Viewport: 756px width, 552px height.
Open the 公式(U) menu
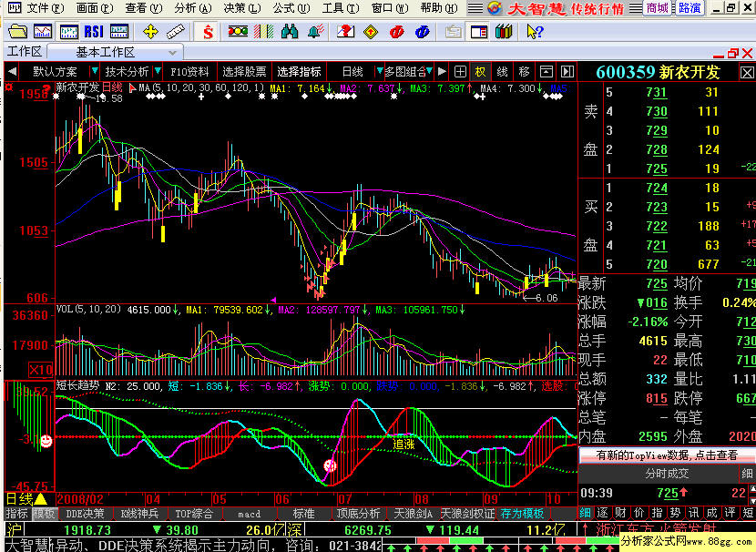tap(291, 7)
